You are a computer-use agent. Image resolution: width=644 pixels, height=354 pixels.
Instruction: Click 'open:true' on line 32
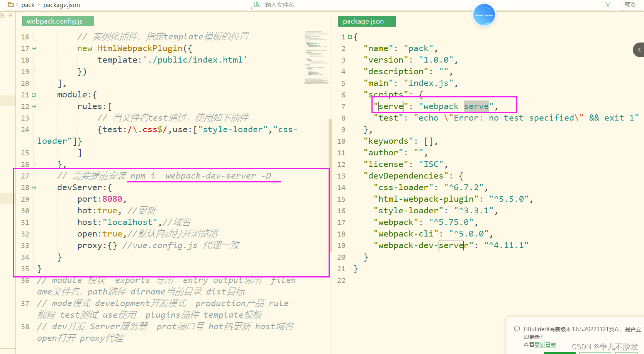[100, 234]
